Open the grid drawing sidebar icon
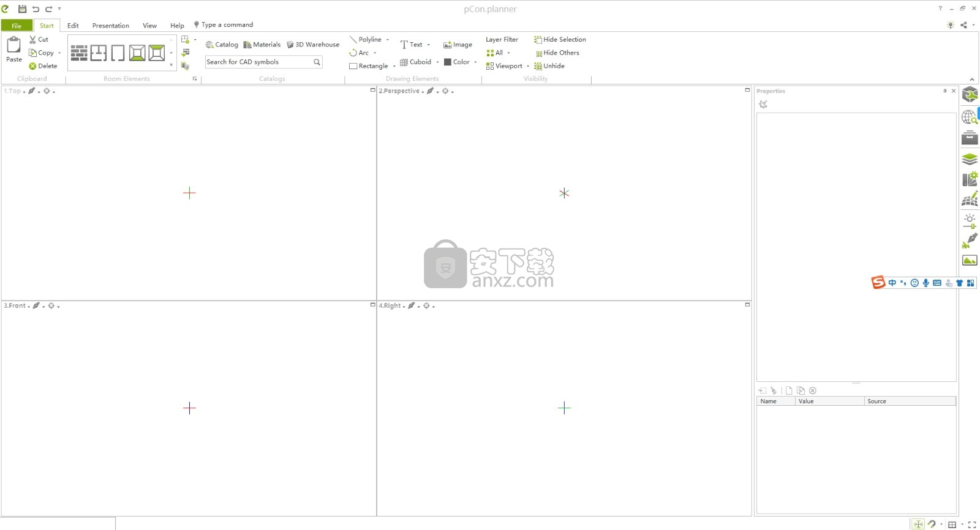Viewport: 980px width, 530px height. 970,199
